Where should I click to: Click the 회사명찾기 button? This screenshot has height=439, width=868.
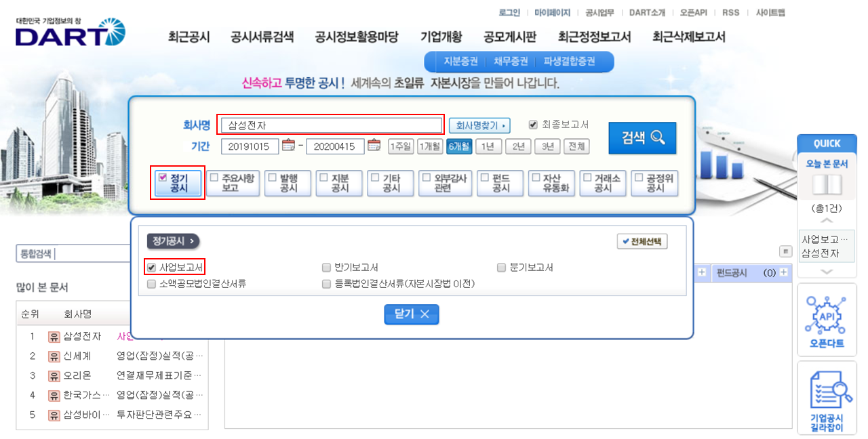tap(479, 125)
